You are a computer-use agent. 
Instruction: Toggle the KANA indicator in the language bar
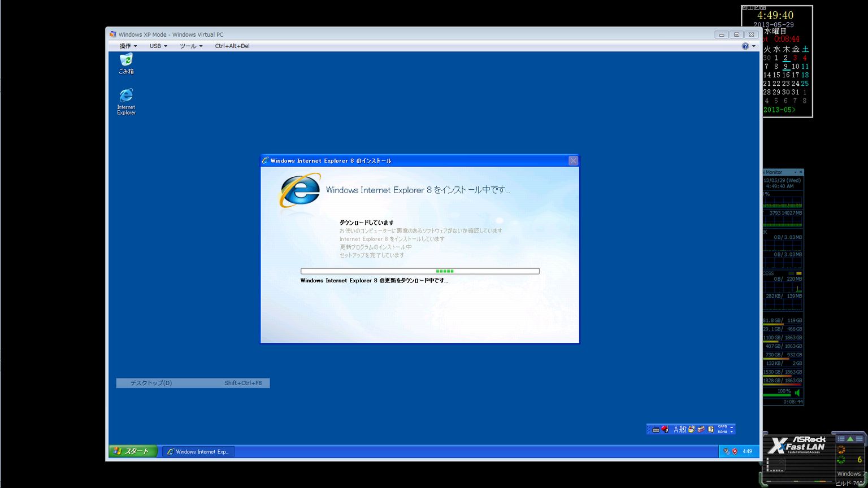[x=722, y=432]
